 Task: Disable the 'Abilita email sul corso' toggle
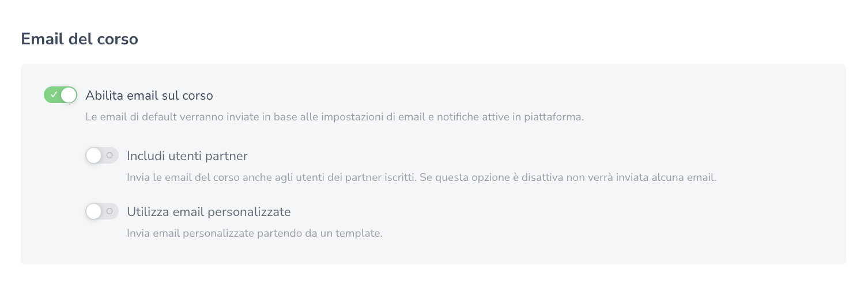click(61, 95)
